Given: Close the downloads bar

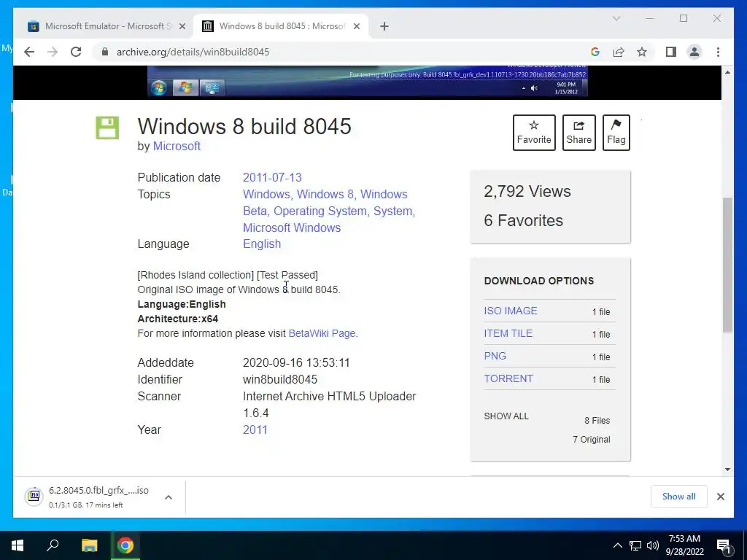Looking at the screenshot, I should (720, 497).
